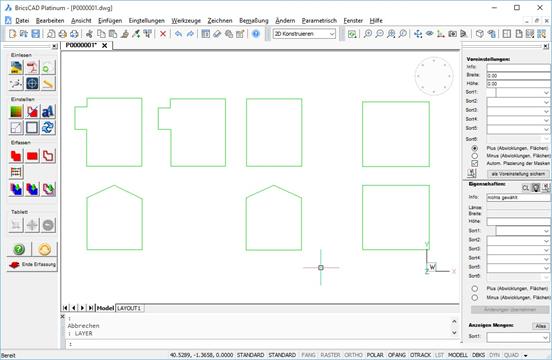Image resolution: width=552 pixels, height=360 pixels.
Task: Click the Save disk icon in toolbar
Action: tap(36, 34)
